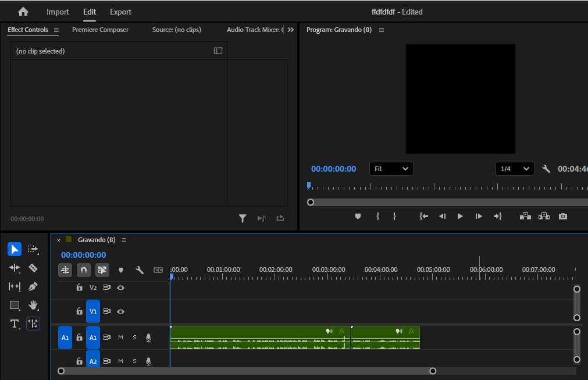Select the Rectangle tool

(x=15, y=306)
